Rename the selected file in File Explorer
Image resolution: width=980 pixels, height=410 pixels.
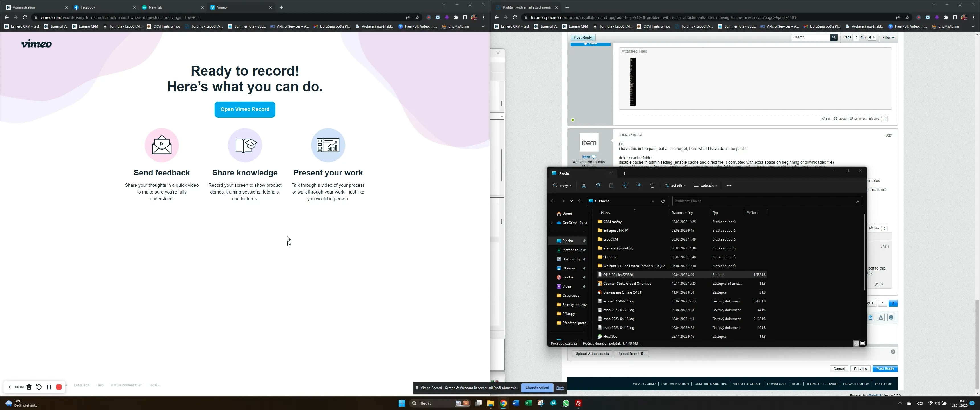625,186
